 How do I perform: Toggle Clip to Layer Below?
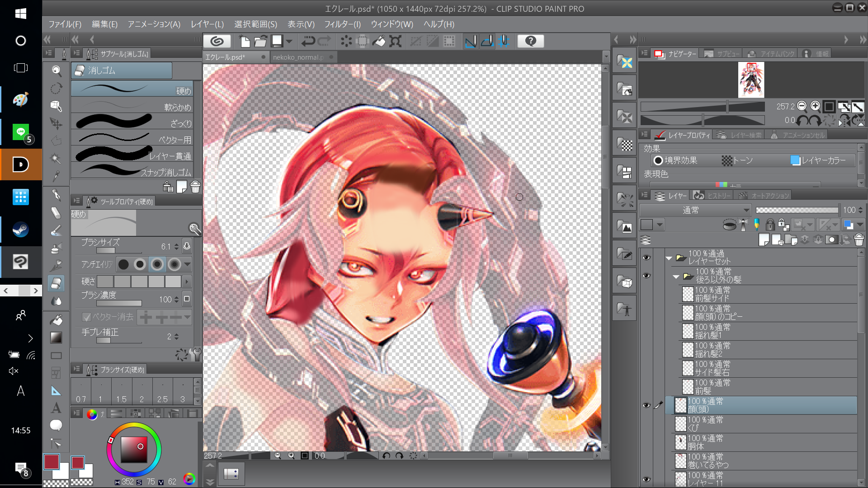(729, 225)
